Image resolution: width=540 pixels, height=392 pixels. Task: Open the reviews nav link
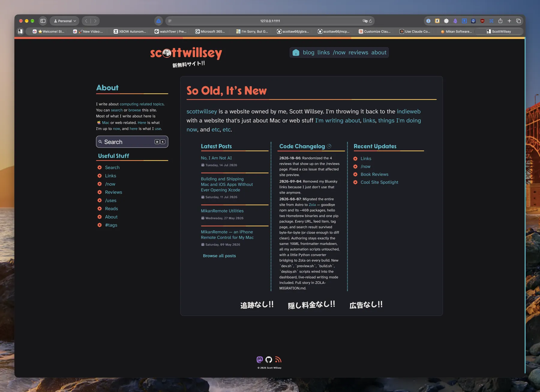click(x=358, y=53)
